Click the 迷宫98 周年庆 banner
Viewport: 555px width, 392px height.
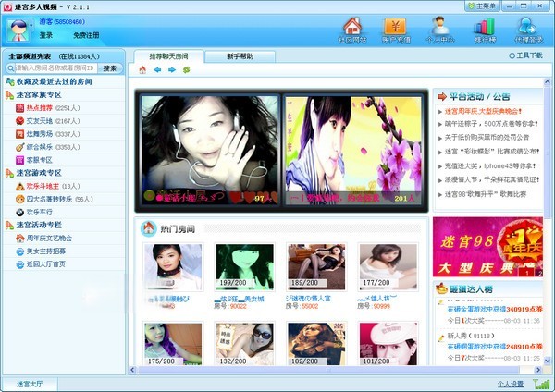pos(487,247)
